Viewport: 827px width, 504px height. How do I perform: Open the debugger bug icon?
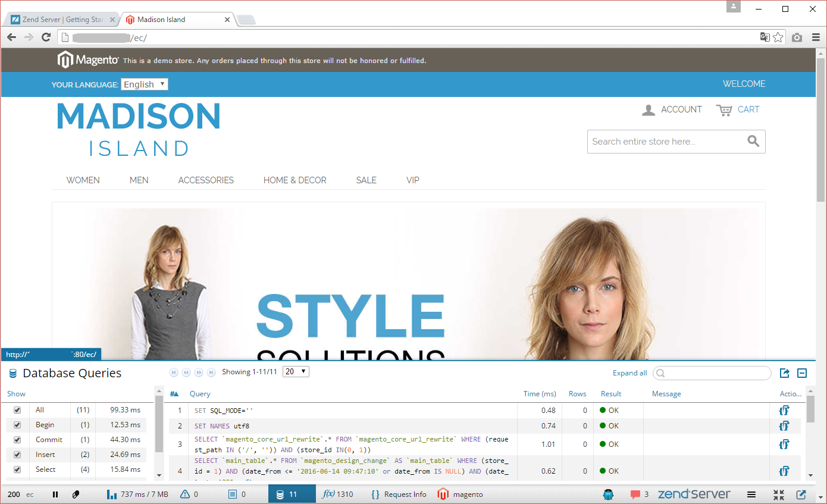[607, 494]
